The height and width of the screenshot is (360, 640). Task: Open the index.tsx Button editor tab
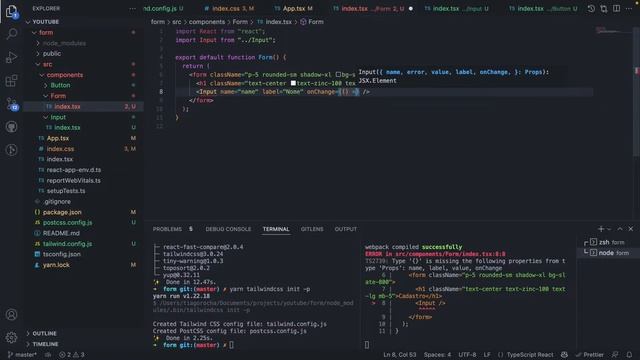click(x=542, y=9)
